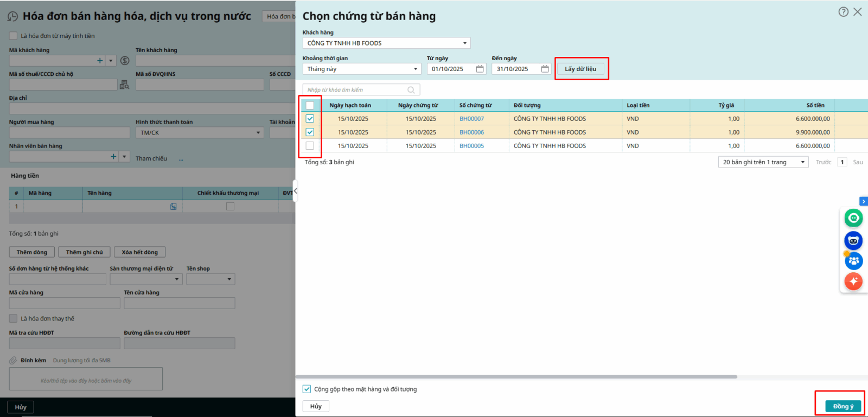Viewport: 868px width, 417px height.
Task: Open the community people icon
Action: pyautogui.click(x=853, y=261)
